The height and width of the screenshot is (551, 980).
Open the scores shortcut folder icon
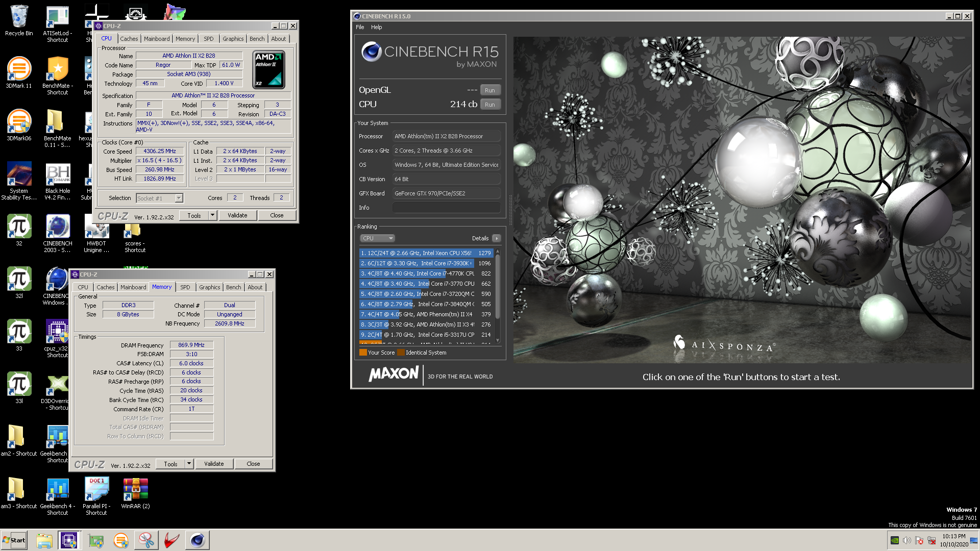[x=135, y=239]
